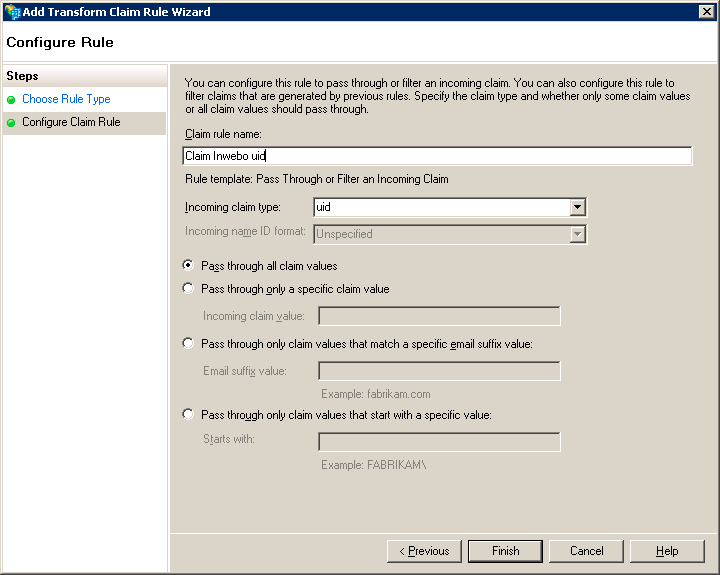Cancel the claim rule wizard
The width and height of the screenshot is (720, 575).
click(x=587, y=551)
